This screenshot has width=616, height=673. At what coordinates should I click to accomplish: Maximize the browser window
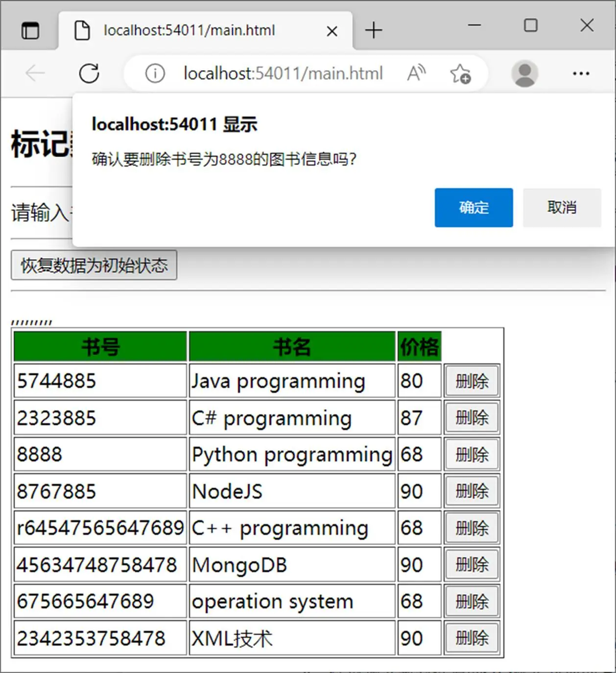(x=531, y=25)
